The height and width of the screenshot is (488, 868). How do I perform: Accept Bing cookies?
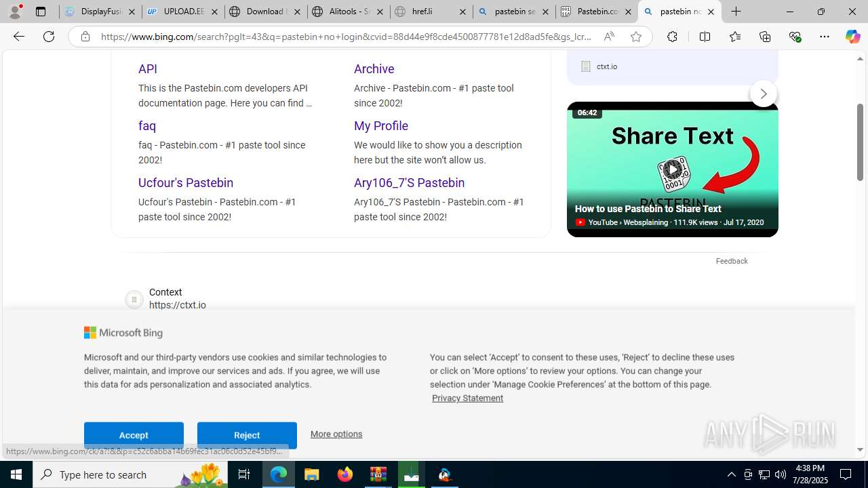click(134, 435)
